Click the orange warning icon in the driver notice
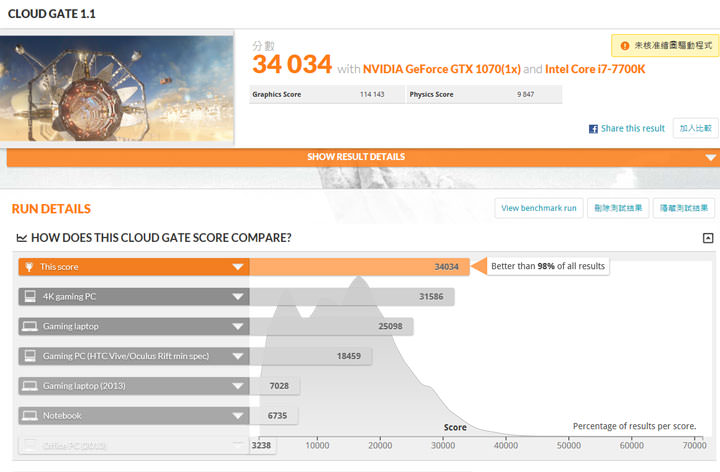 coord(625,46)
